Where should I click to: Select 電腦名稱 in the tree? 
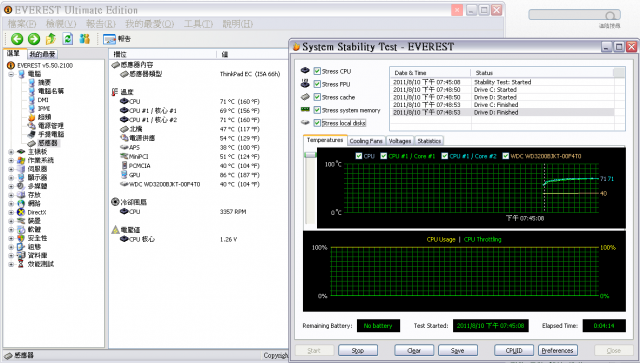point(51,91)
